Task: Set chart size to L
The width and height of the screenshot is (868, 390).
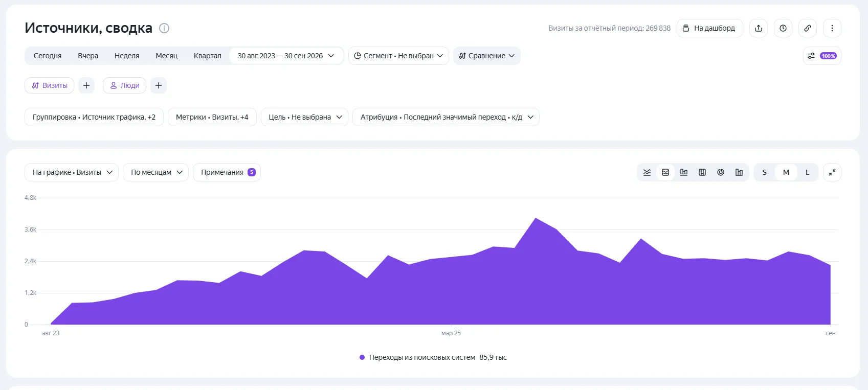Action: tap(808, 172)
